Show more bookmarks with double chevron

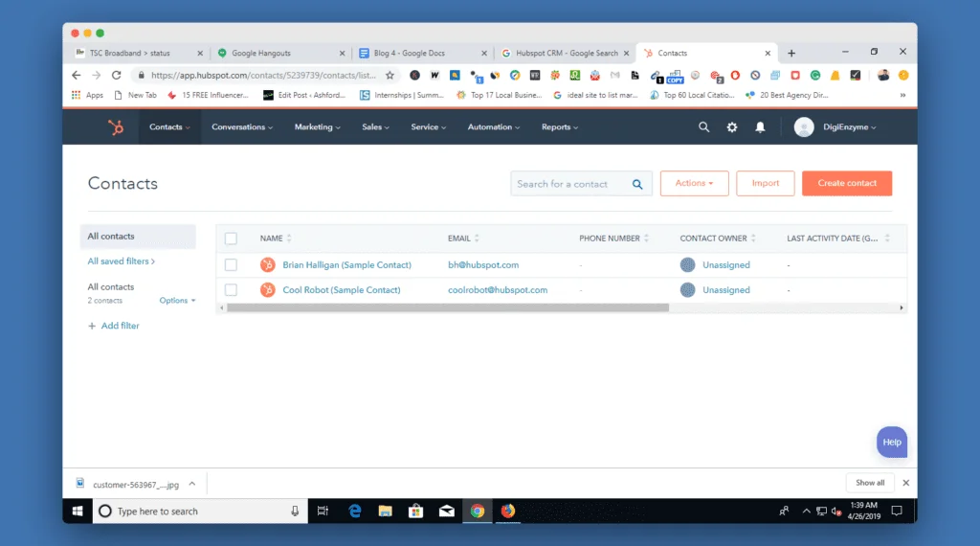[902, 95]
